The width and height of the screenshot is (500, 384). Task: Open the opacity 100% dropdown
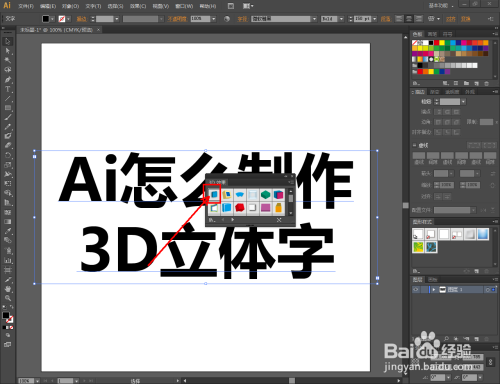click(214, 19)
